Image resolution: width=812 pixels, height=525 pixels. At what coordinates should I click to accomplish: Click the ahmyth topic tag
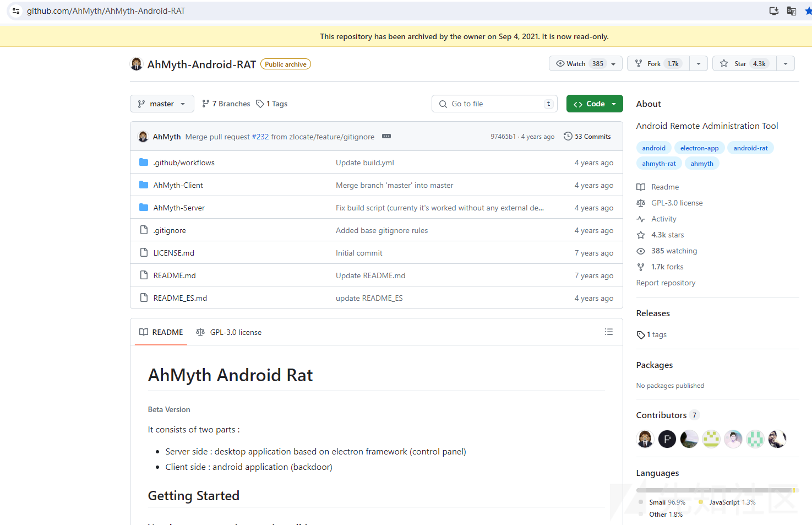click(x=702, y=163)
